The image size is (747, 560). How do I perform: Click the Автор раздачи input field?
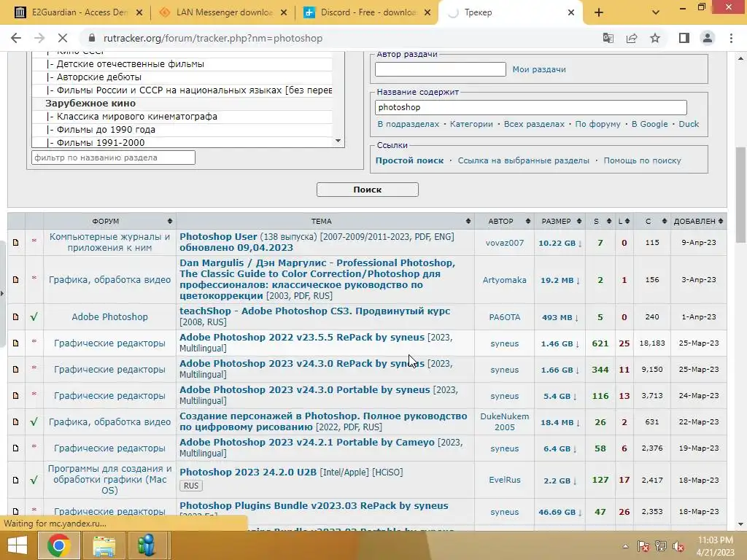pos(440,69)
